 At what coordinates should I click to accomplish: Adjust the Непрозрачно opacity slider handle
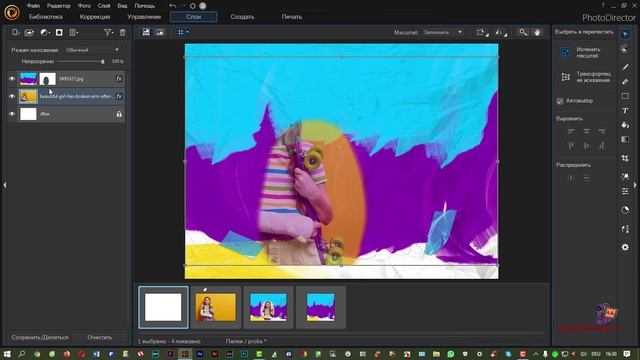[x=102, y=62]
